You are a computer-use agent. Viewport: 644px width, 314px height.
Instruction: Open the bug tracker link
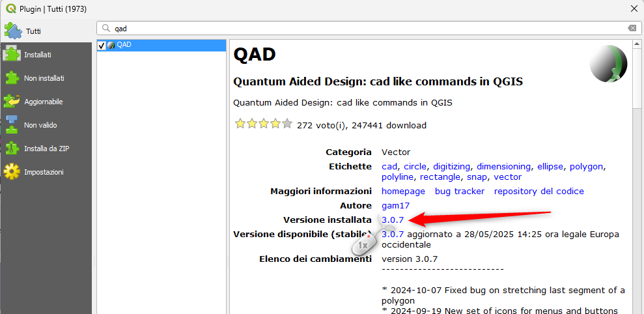coord(459,192)
